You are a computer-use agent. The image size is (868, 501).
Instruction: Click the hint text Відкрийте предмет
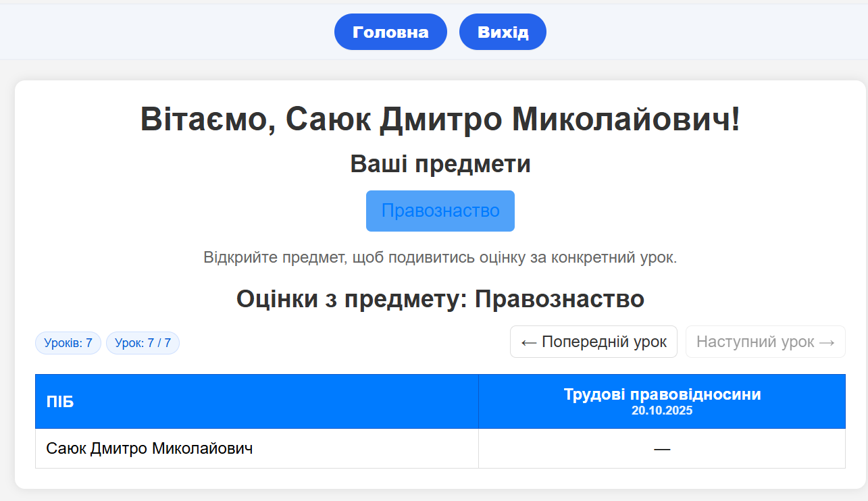point(440,258)
